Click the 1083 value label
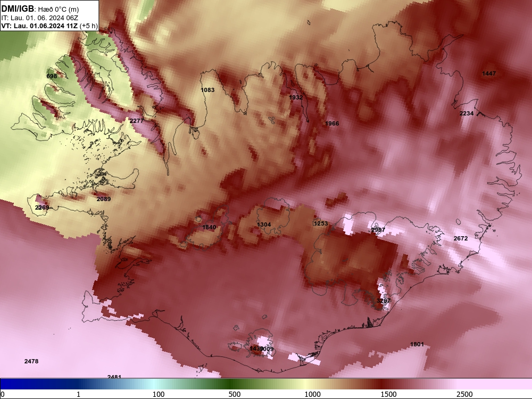532x399 pixels. pos(207,90)
